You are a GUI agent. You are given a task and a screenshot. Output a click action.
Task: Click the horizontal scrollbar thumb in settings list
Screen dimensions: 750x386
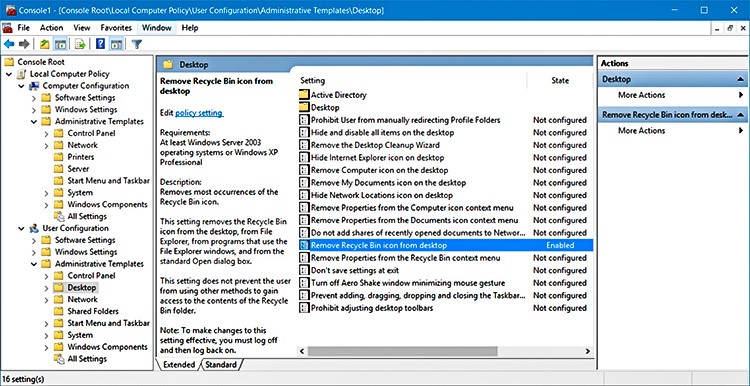[x=402, y=352]
